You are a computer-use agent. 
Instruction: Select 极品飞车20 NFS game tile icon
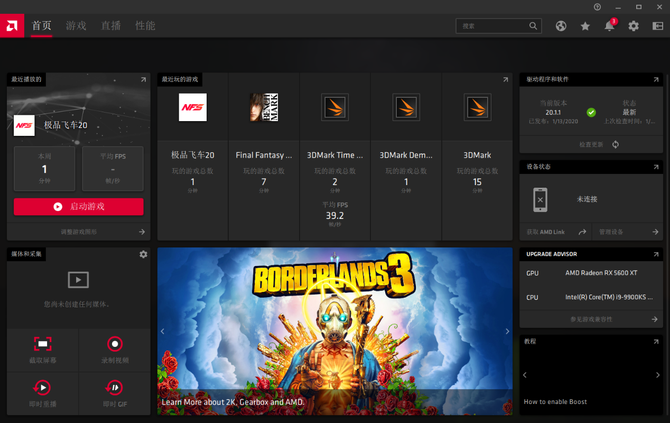click(x=193, y=107)
